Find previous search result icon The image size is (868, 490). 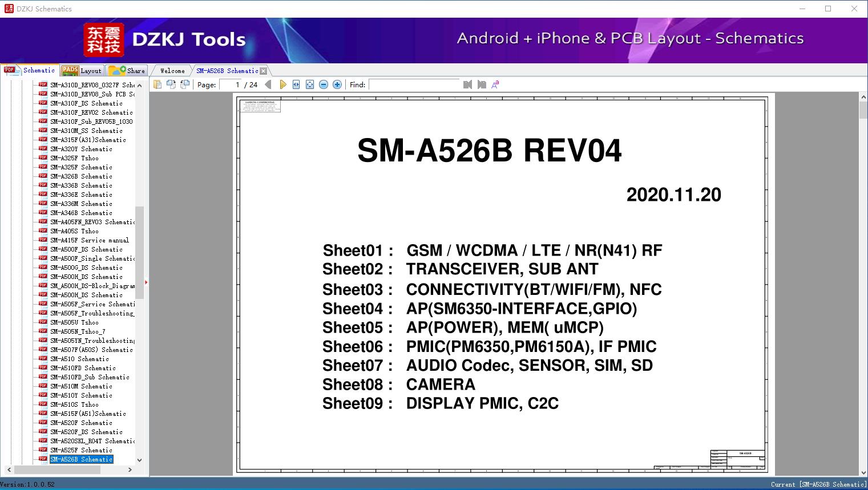point(468,84)
